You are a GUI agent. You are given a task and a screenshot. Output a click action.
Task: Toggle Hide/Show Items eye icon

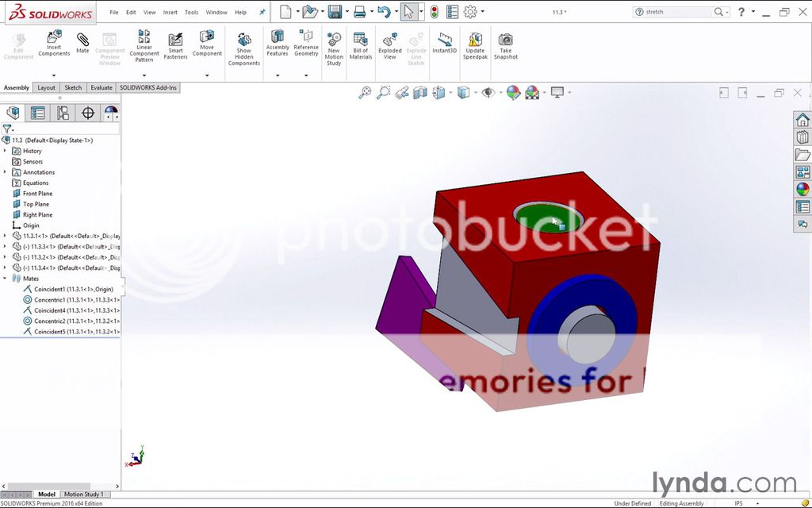point(488,93)
